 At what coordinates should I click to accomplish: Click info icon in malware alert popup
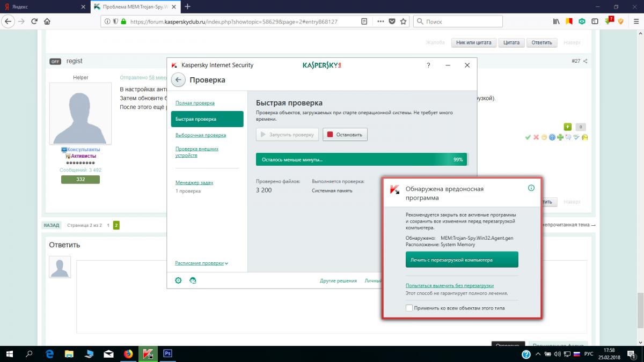coord(531,188)
